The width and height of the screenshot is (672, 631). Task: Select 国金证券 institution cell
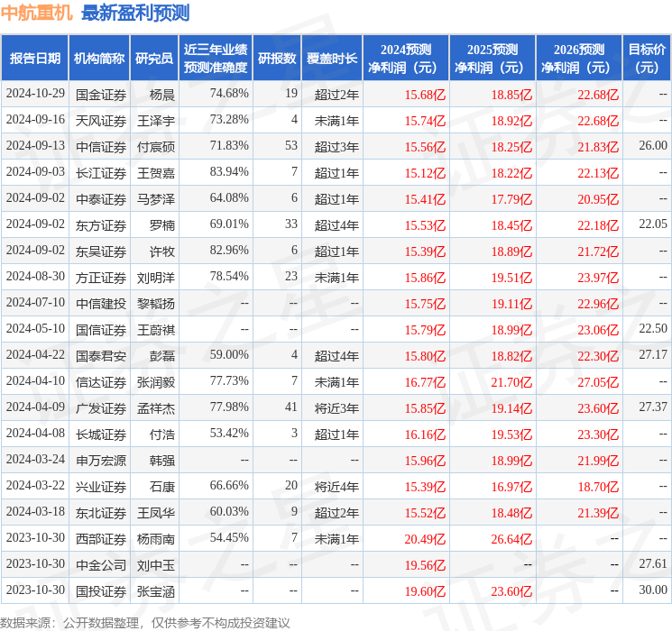[x=101, y=95]
